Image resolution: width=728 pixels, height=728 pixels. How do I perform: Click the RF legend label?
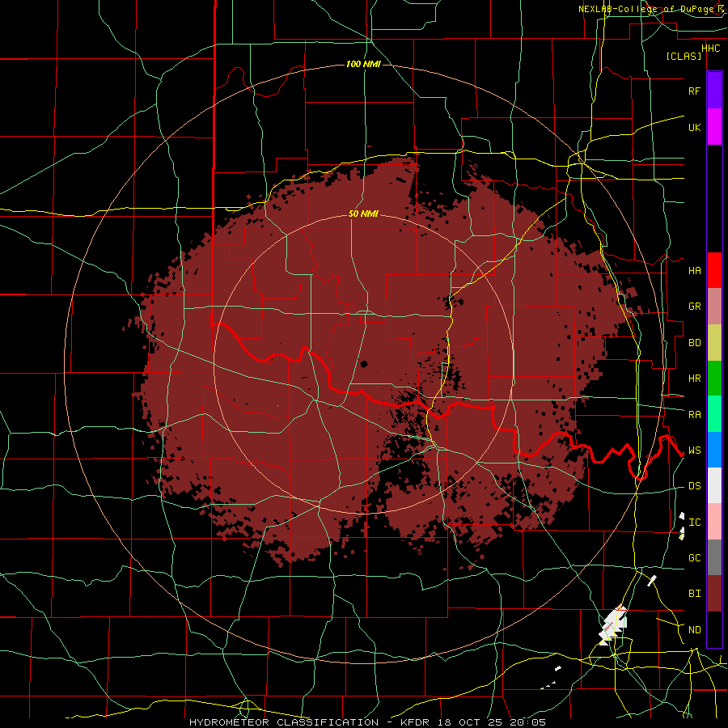pyautogui.click(x=694, y=91)
